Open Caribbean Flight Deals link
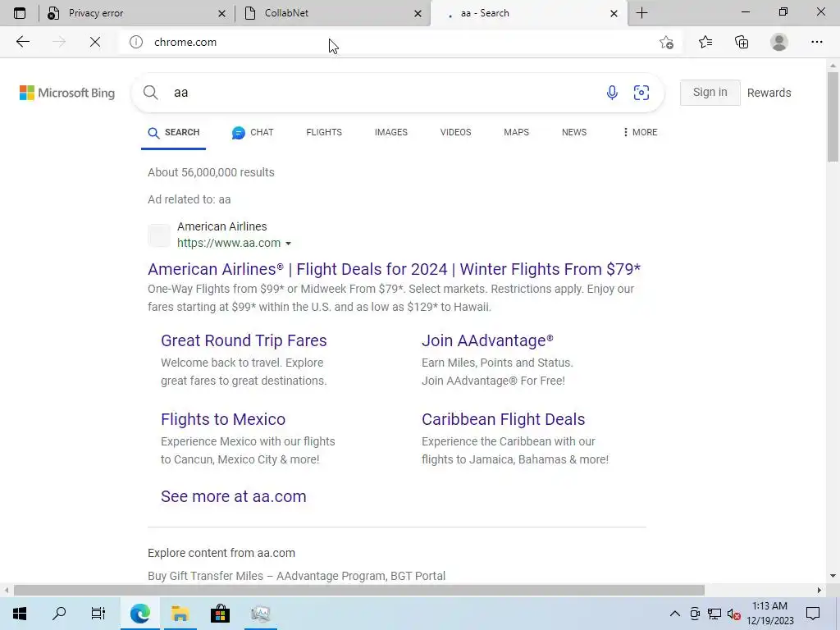Screen dimensions: 840x630 tap(503, 419)
